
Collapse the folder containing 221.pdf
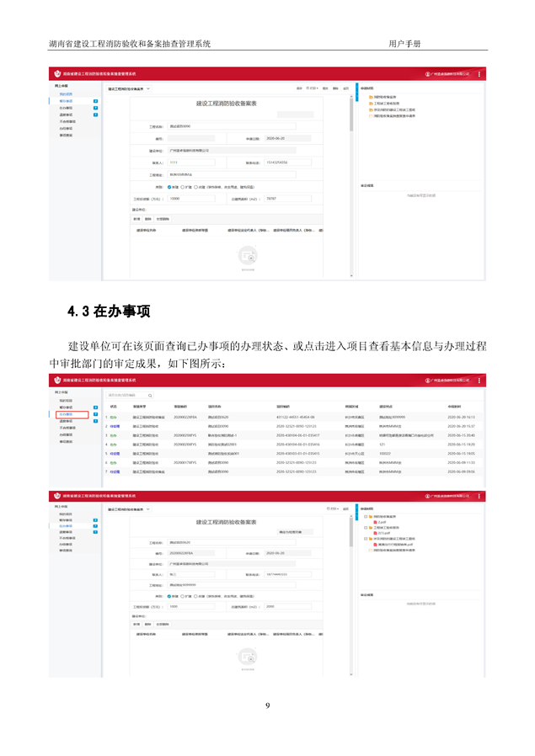366,527
